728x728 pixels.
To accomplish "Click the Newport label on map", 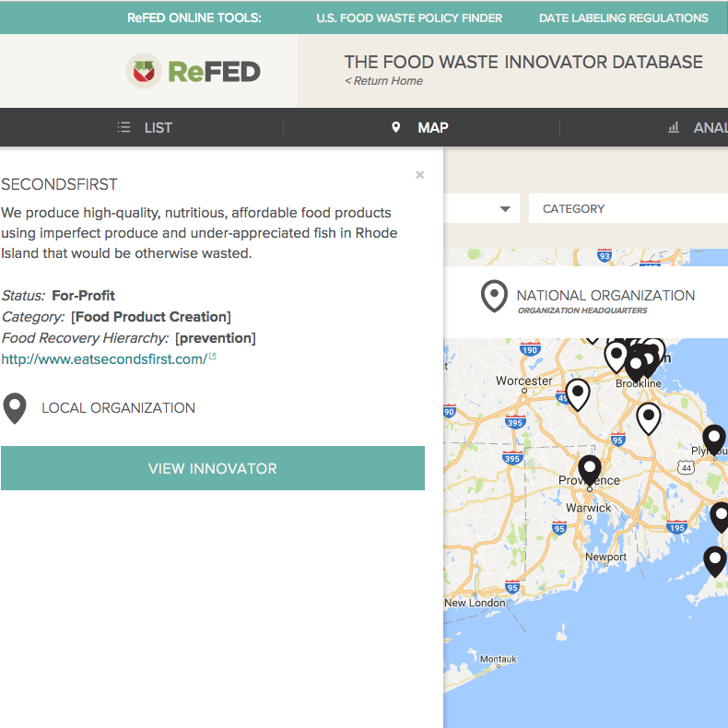I will (605, 557).
